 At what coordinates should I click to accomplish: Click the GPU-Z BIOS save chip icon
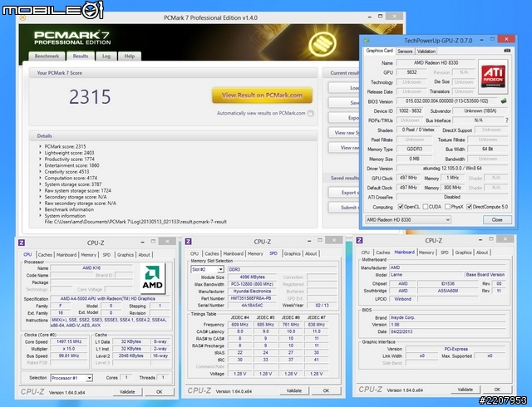coord(504,101)
